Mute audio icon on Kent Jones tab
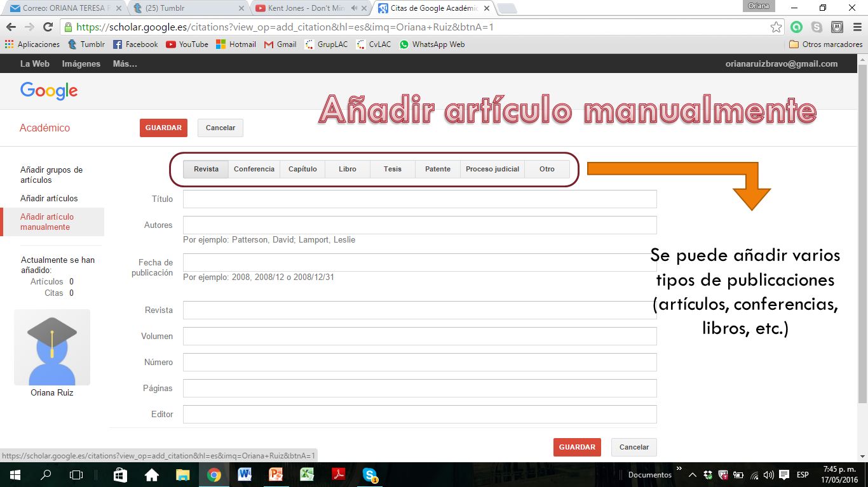This screenshot has width=868, height=487. [353, 9]
